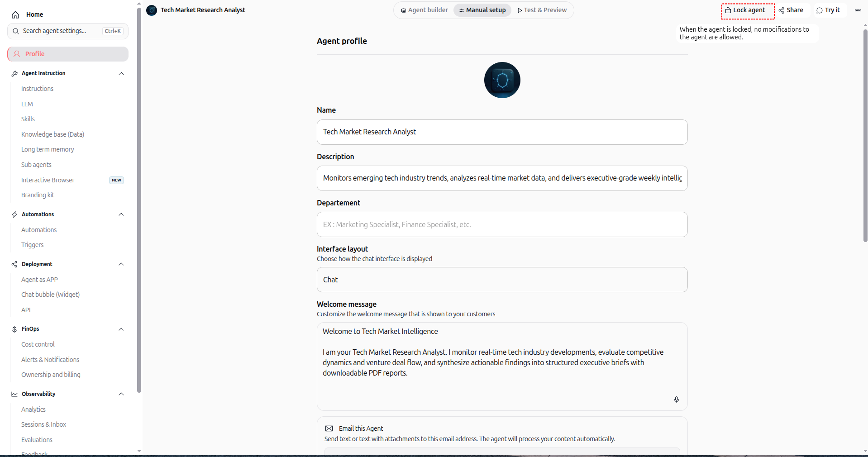Open the Interface layout Chat dropdown
The image size is (868, 457).
502,280
